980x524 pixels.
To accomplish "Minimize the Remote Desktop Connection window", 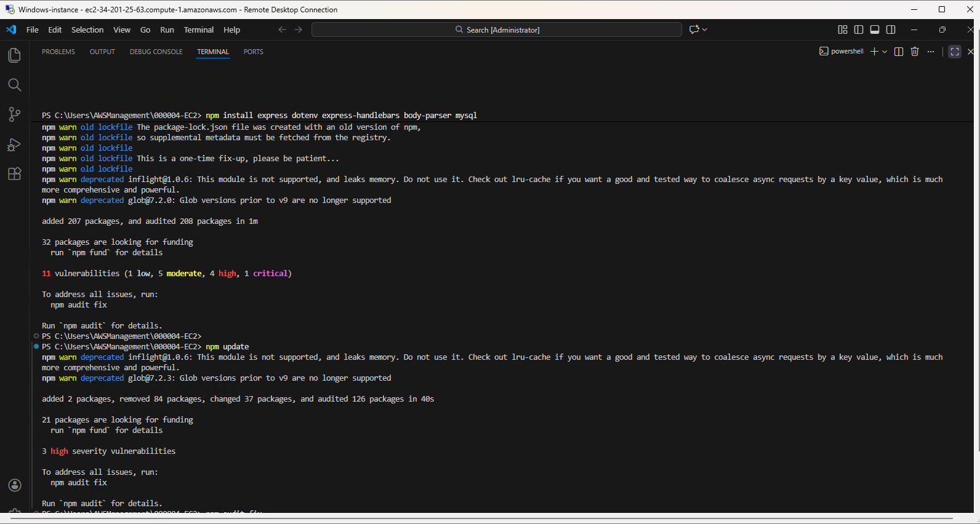I will point(914,9).
